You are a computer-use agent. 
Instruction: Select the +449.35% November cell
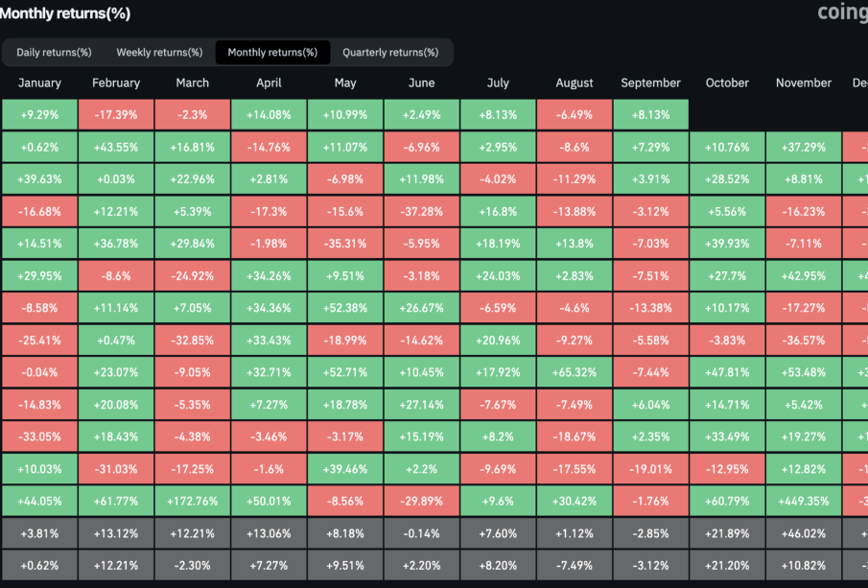[803, 501]
